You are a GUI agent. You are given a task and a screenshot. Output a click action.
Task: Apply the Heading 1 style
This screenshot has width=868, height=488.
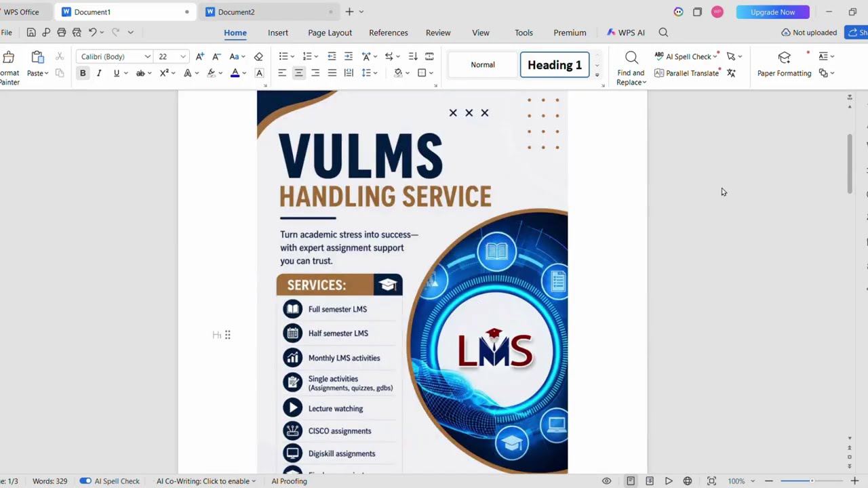coord(555,65)
